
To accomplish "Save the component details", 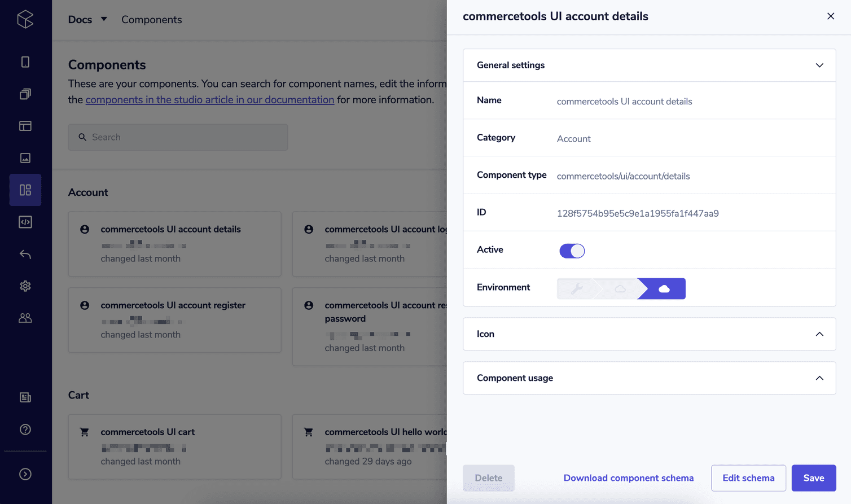I will [x=813, y=477].
